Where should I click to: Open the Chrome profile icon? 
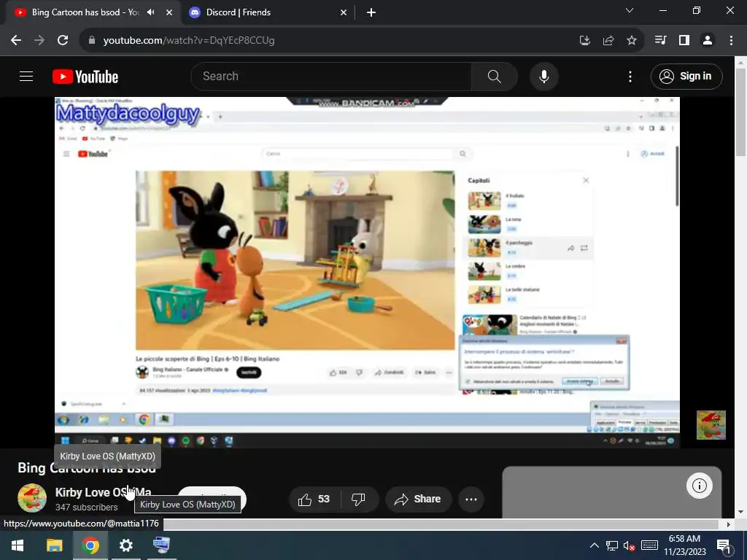708,41
